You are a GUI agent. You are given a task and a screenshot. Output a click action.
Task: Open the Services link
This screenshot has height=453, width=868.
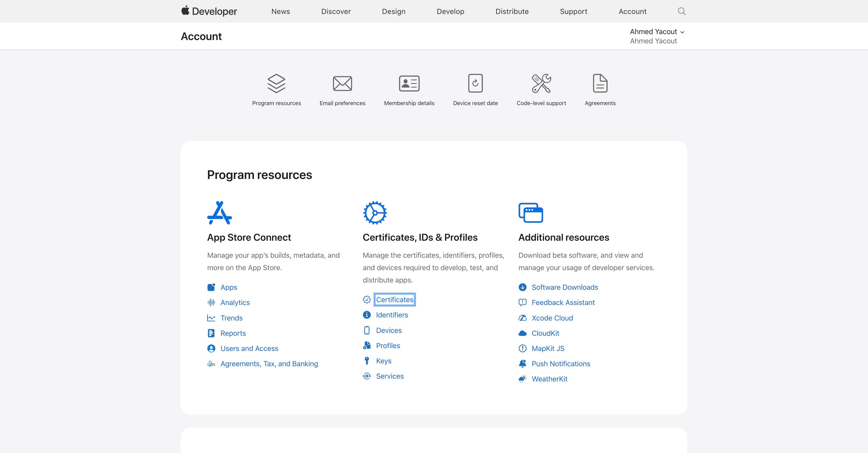click(390, 376)
